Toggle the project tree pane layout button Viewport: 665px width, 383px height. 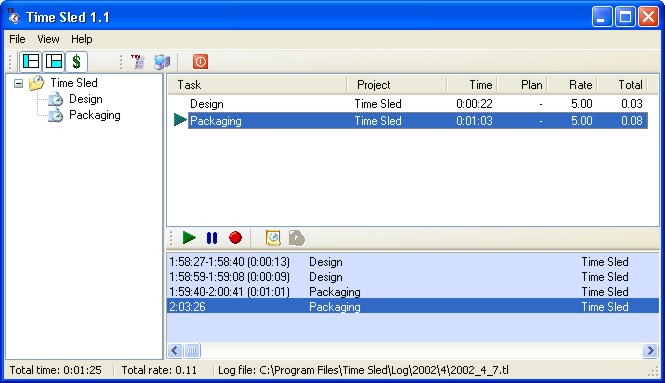(x=31, y=62)
